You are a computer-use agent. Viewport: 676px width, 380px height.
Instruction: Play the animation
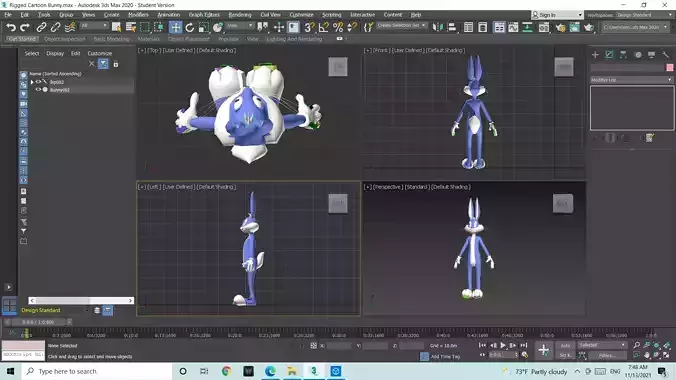click(502, 345)
